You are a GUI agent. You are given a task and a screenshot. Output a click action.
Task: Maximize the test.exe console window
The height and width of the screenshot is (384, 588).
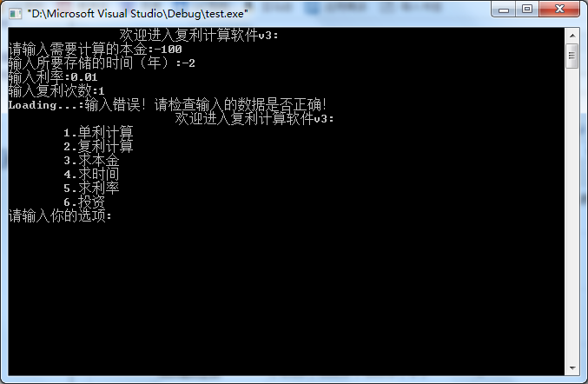tap(527, 9)
